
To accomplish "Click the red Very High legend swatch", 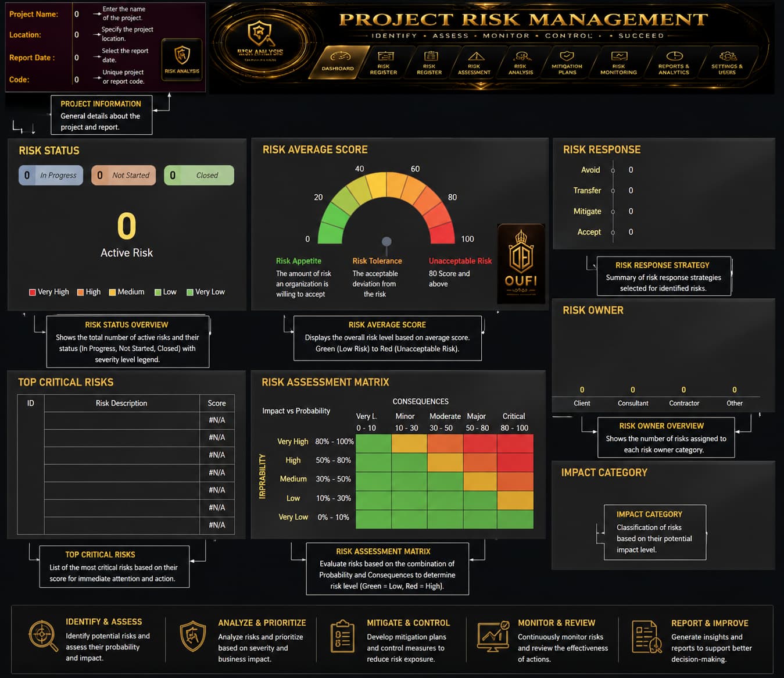I will pos(33,292).
